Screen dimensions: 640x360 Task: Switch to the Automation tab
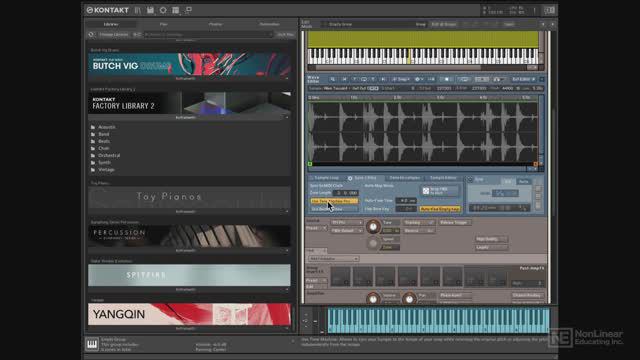[x=269, y=24]
